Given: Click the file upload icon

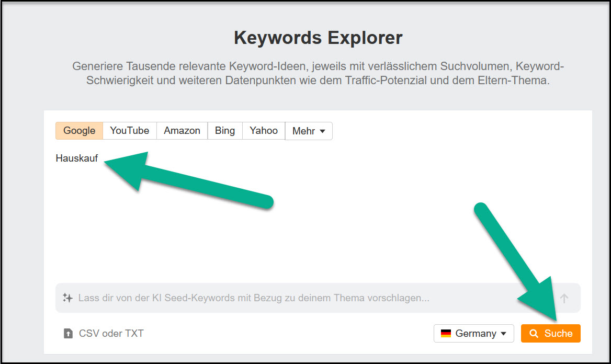Looking at the screenshot, I should 68,334.
